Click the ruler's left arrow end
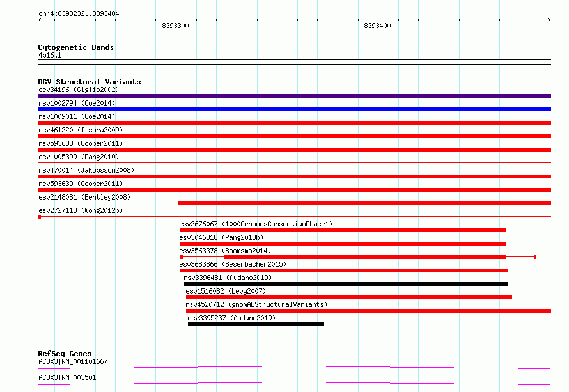The width and height of the screenshot is (569, 392). (40, 20)
